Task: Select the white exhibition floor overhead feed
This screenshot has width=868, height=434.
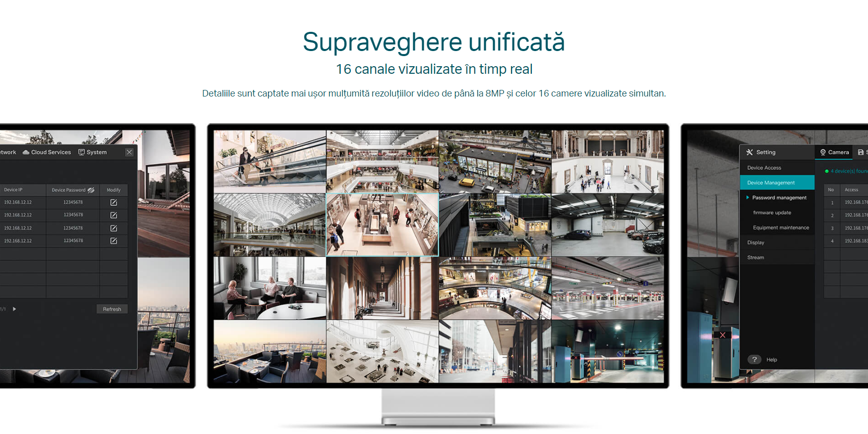Action: point(382,351)
